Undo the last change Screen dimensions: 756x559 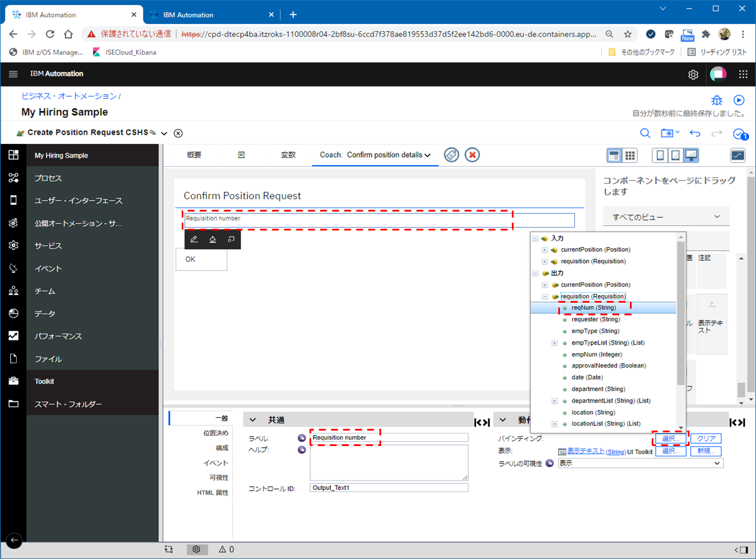click(x=695, y=133)
